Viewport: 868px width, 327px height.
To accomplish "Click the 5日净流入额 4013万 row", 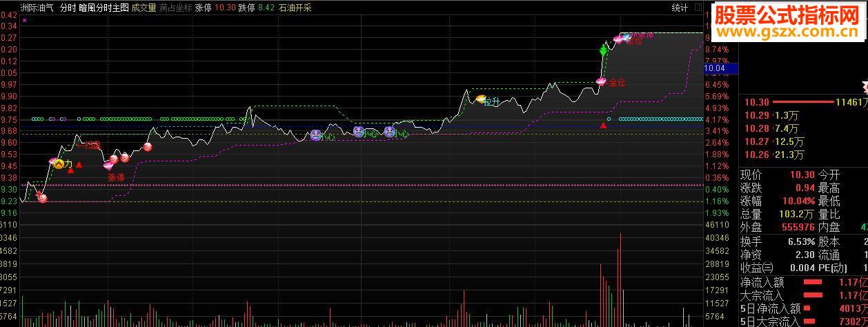I will coord(803,308).
